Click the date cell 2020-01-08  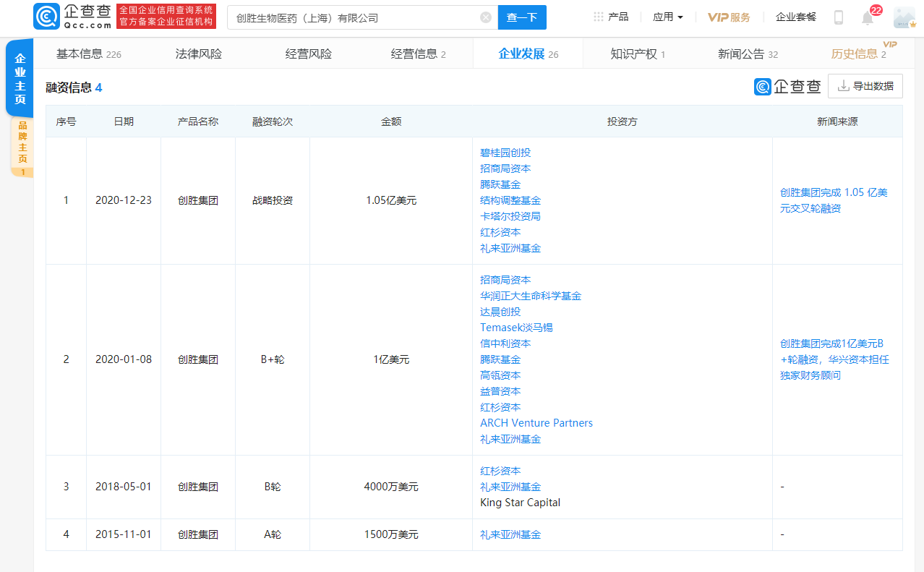click(124, 359)
